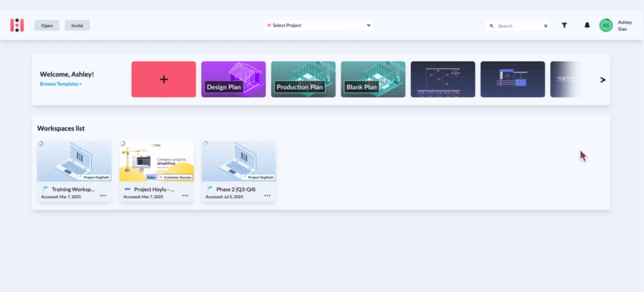The height and width of the screenshot is (292, 644).
Task: Click Project Osgiliath tag on Phase 2 card
Action: pos(258,177)
